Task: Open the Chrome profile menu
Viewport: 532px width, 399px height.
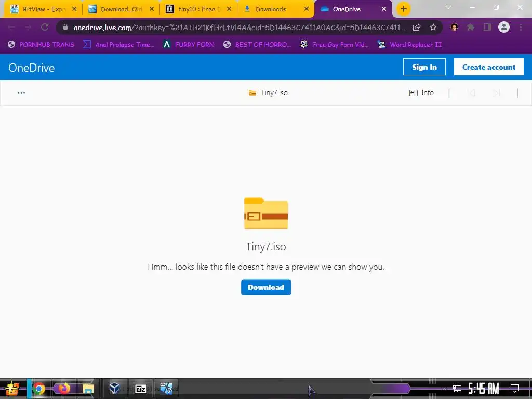Action: (504, 27)
